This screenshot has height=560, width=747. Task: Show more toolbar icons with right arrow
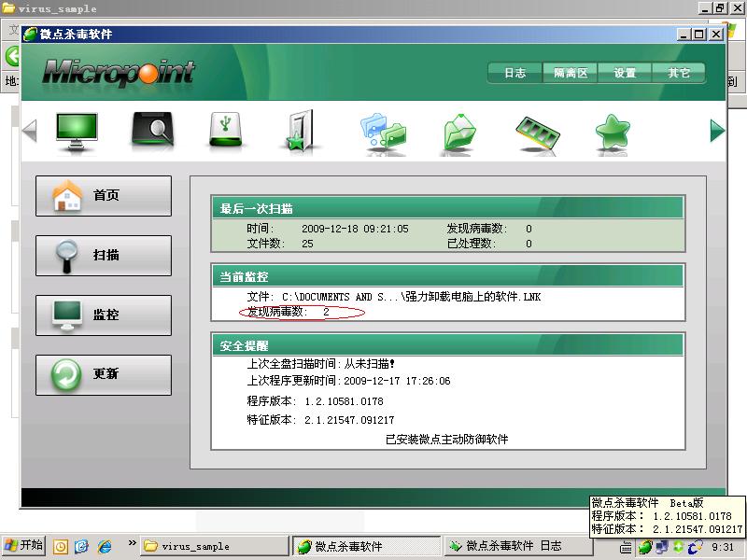pyautogui.click(x=717, y=131)
